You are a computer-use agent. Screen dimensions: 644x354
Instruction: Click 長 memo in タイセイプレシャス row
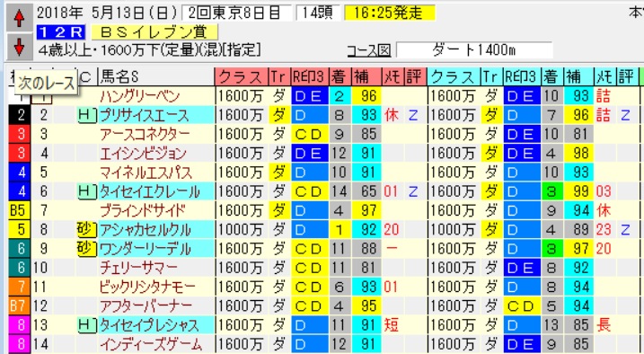[x=604, y=325]
